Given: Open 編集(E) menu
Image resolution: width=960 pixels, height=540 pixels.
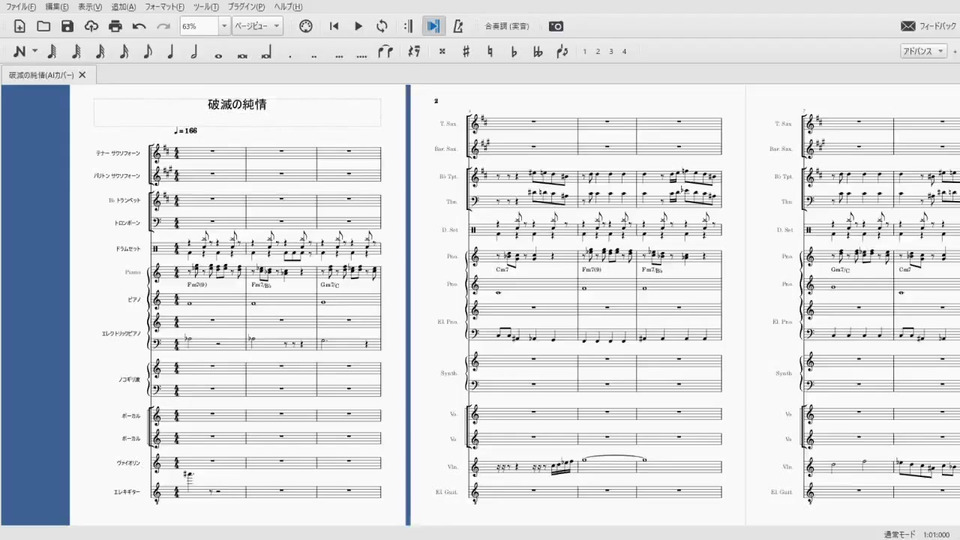Looking at the screenshot, I should pos(57,7).
